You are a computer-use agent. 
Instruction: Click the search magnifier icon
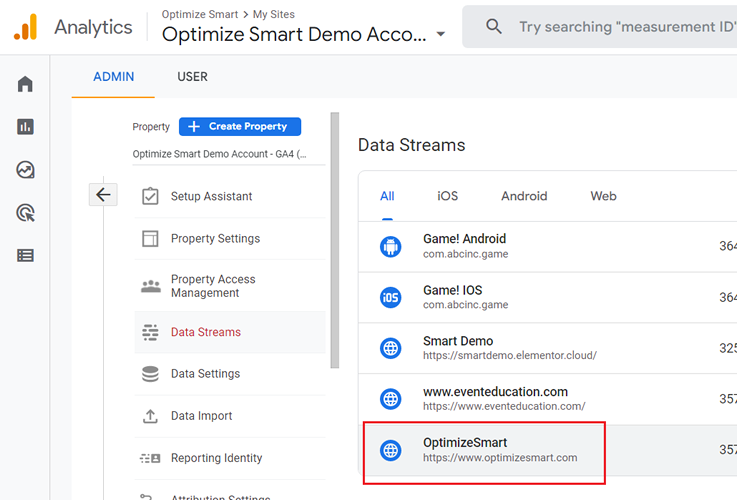[x=494, y=26]
